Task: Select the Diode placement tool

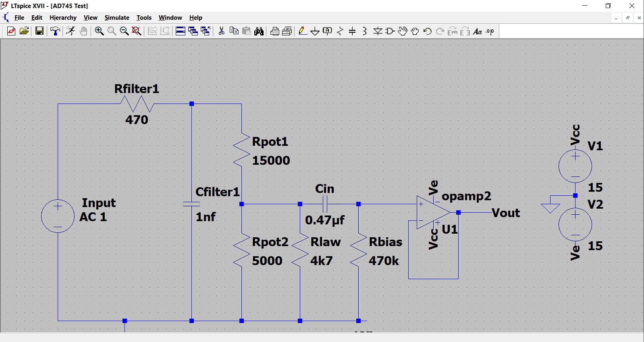Action: click(x=378, y=31)
